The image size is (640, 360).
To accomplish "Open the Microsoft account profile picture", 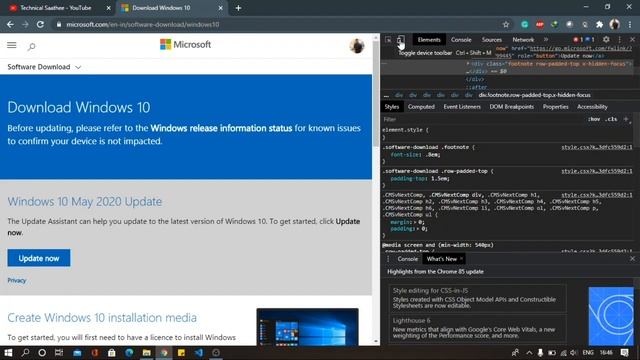I will (x=357, y=46).
